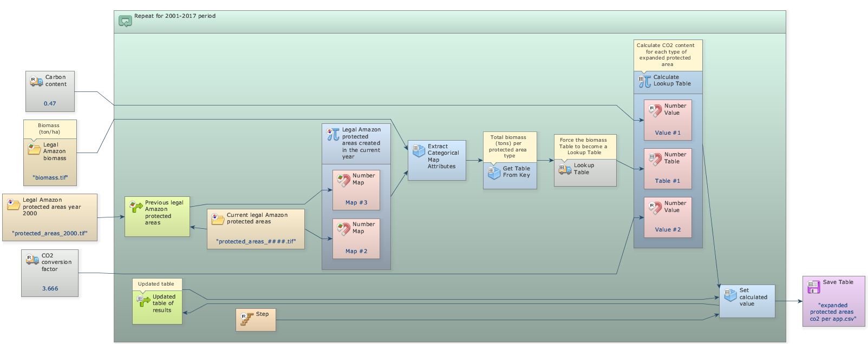Screen dimensions: 868x344
Task: Click the Legal Amazon biomass folder icon
Action: click(34, 149)
